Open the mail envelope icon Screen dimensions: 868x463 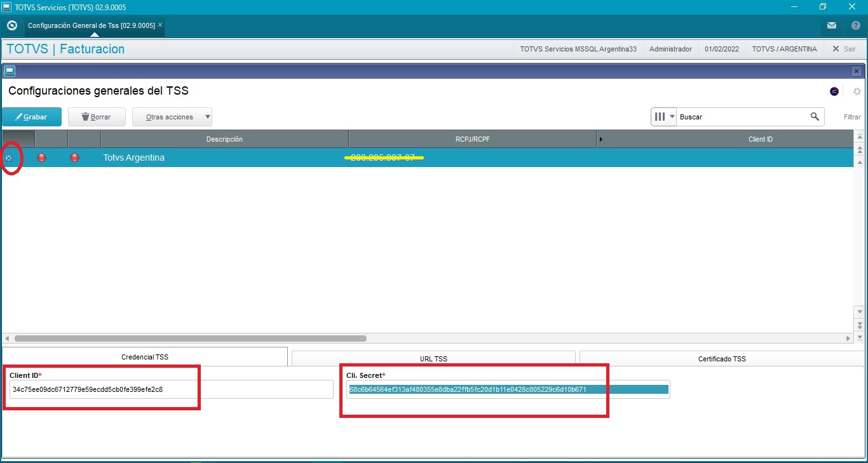point(832,26)
